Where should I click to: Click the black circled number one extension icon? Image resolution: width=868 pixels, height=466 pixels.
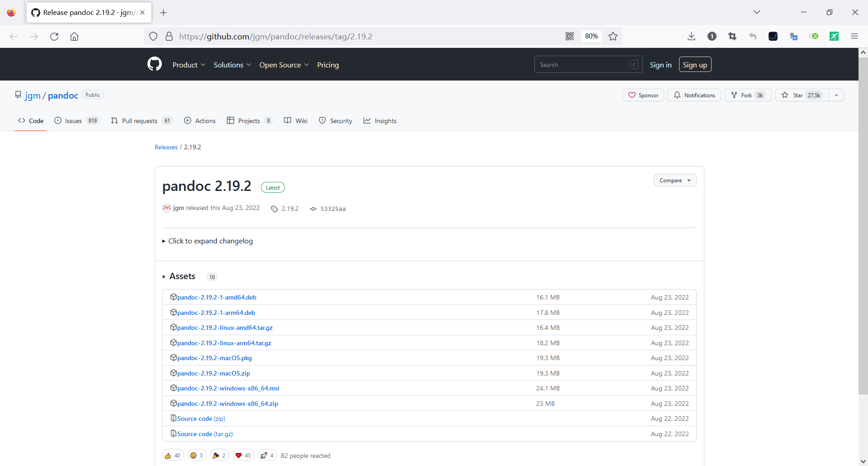(x=712, y=37)
